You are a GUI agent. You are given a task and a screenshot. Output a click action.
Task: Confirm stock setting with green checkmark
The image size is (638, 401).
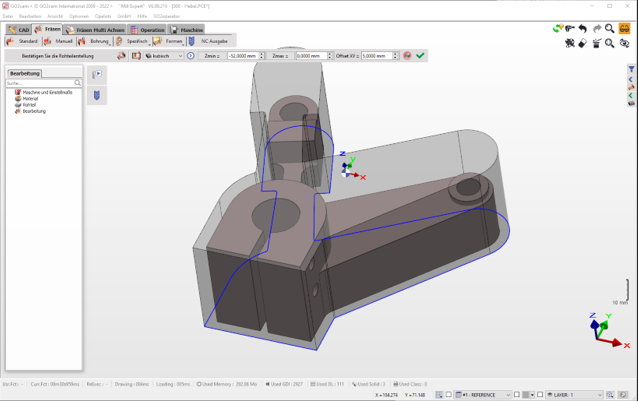click(x=420, y=56)
